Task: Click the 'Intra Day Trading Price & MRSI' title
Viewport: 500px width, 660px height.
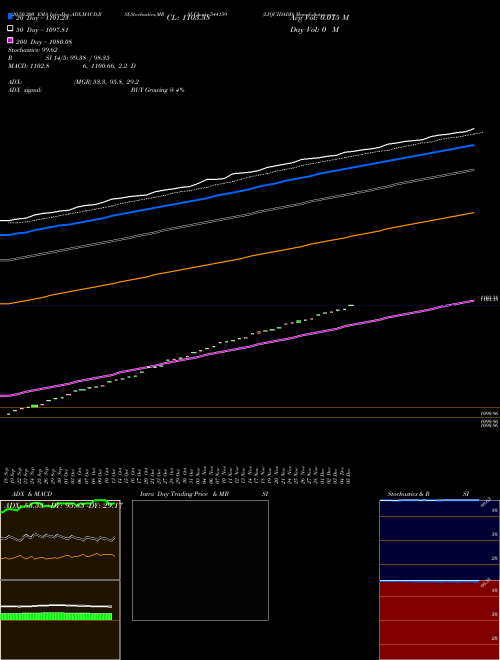Action: (204, 494)
